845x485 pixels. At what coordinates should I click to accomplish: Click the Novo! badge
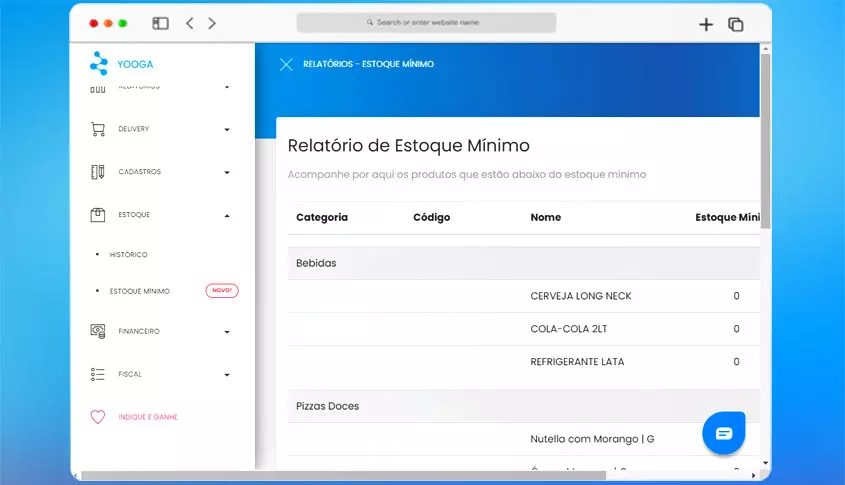tap(221, 290)
